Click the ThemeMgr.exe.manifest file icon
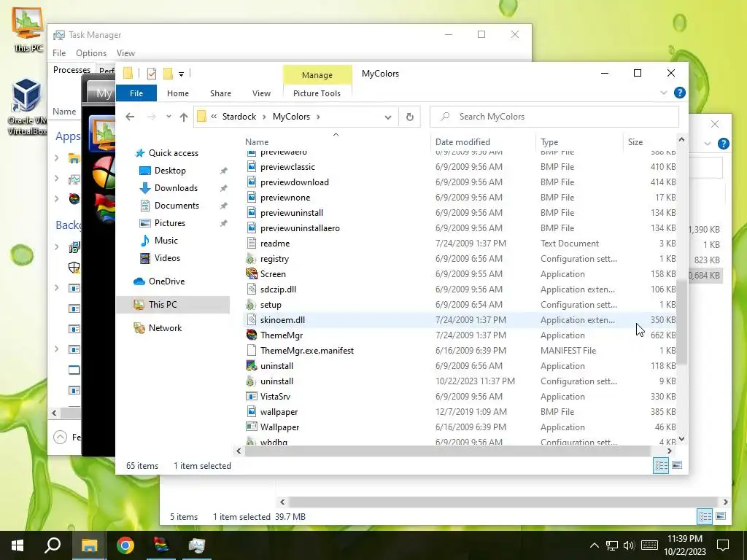The width and height of the screenshot is (747, 560). (252, 351)
